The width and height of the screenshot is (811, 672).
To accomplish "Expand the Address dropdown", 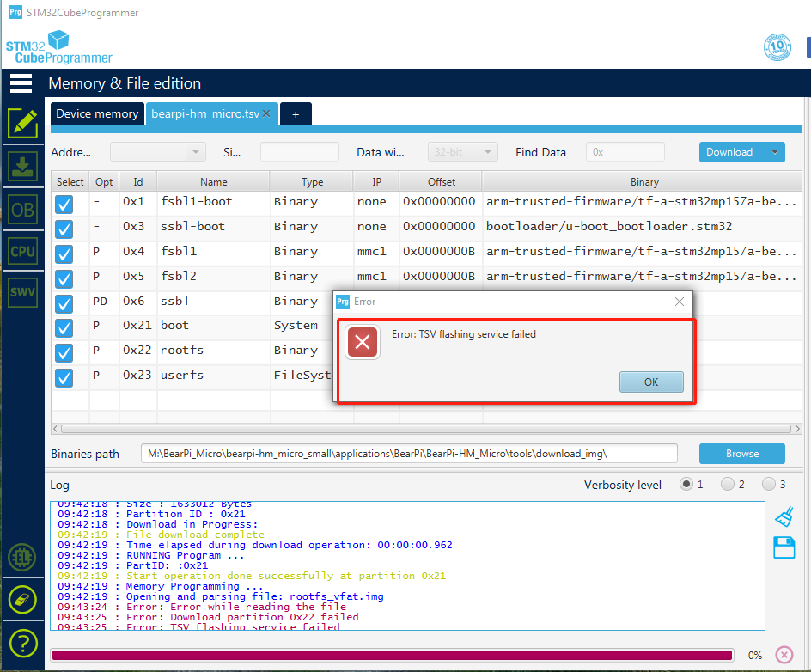I will pos(196,152).
